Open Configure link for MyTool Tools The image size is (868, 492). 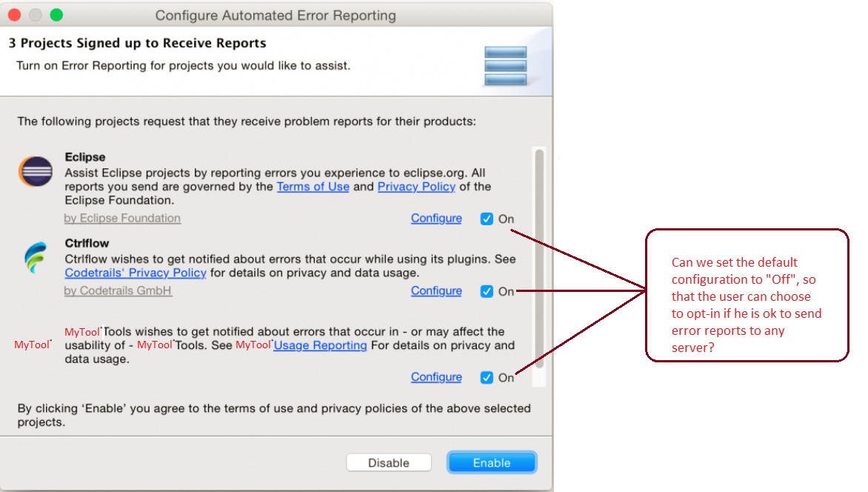click(436, 376)
